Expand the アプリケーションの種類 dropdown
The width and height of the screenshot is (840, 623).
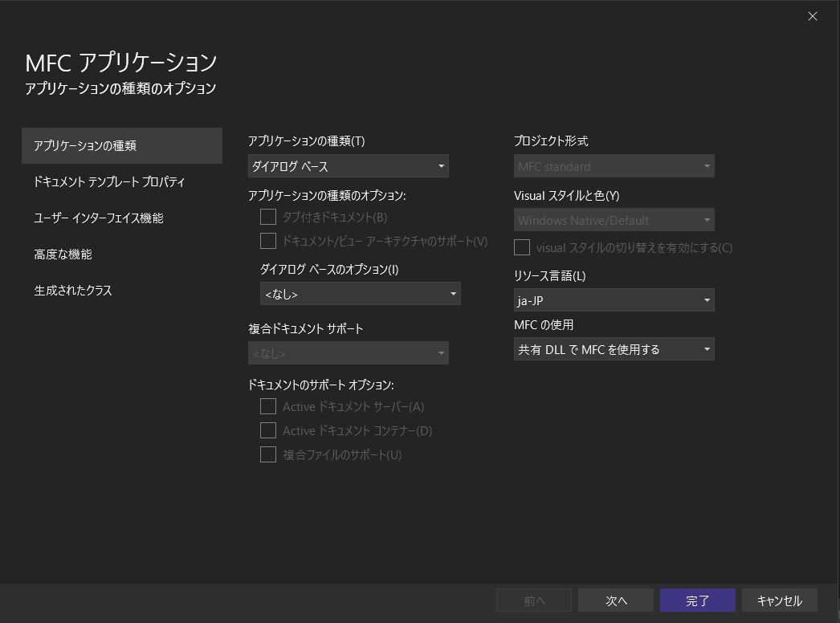tap(348, 166)
